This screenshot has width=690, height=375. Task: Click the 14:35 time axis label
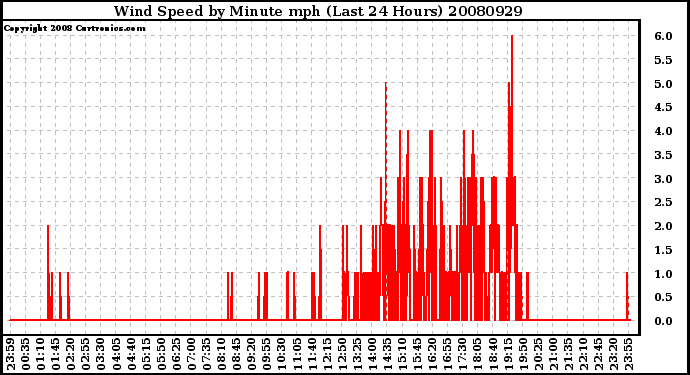[x=387, y=354]
